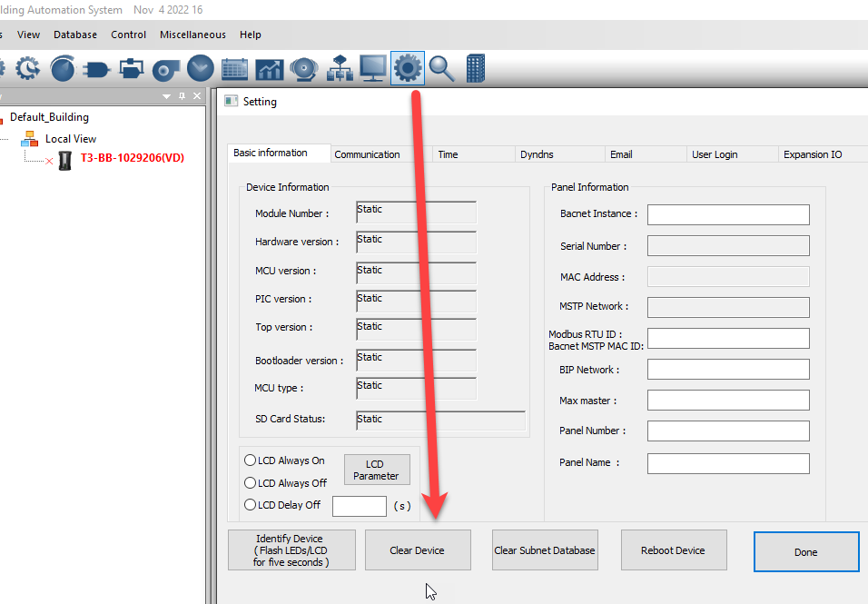Choose the LCD Delay Off radio button

tap(251, 505)
